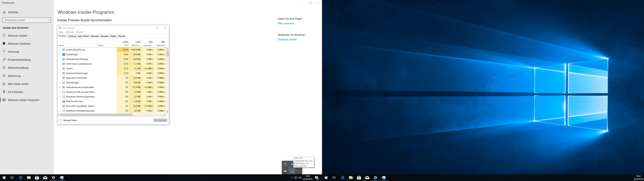Image resolution: width=644 pixels, height=181 pixels.
Task: Click the Hilfe anfordern link
Action: click(x=286, y=23)
